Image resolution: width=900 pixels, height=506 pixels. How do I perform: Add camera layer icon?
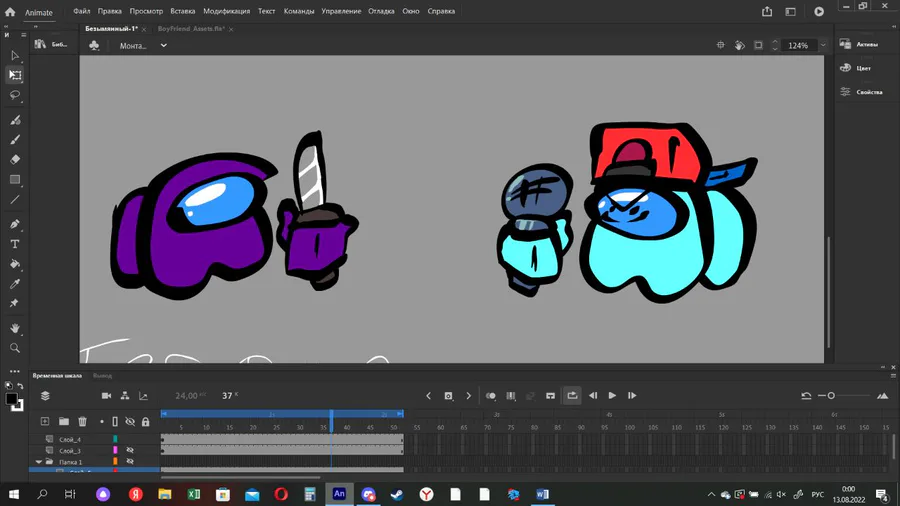[x=106, y=395]
